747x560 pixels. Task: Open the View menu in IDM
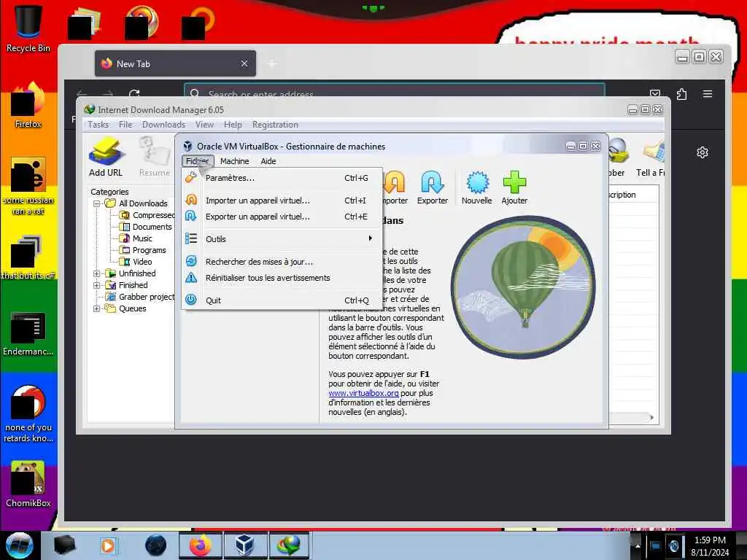pyautogui.click(x=204, y=125)
